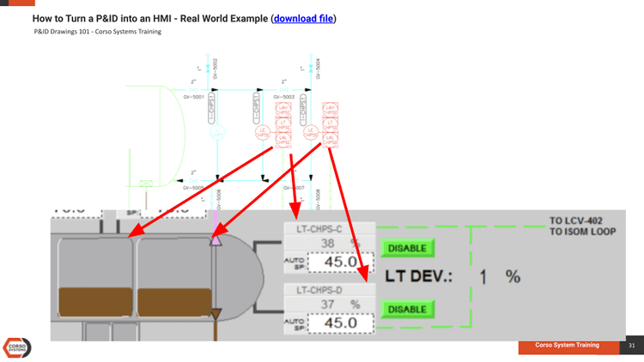This screenshot has height=362, width=644.
Task: Click the second brown-filled tank compartment
Action: pyautogui.click(x=174, y=277)
